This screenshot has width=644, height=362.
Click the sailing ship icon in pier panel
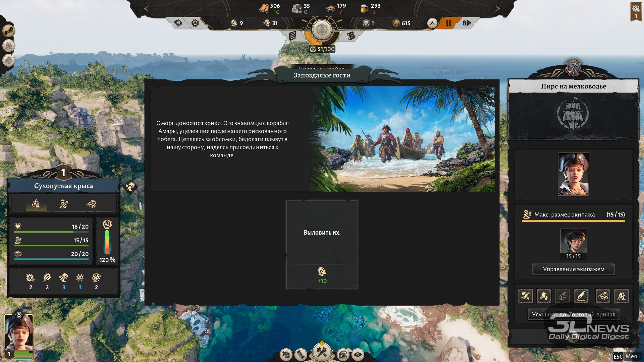pyautogui.click(x=621, y=296)
